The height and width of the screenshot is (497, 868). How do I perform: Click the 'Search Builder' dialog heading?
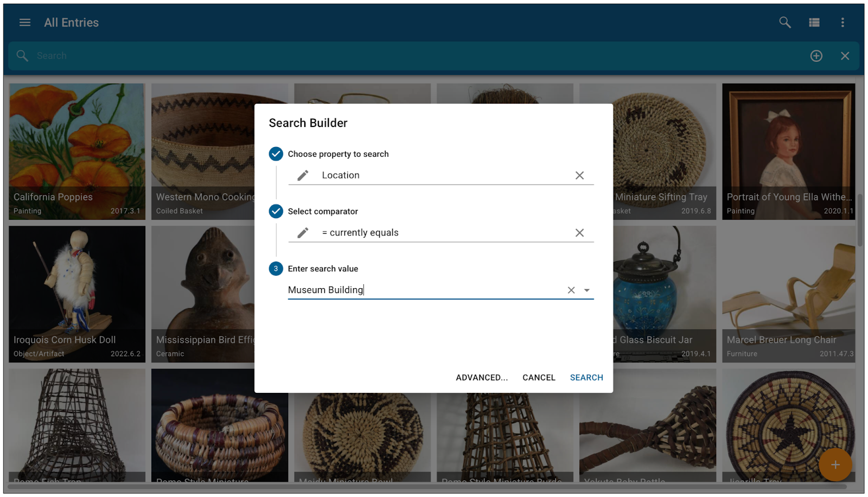click(x=308, y=123)
